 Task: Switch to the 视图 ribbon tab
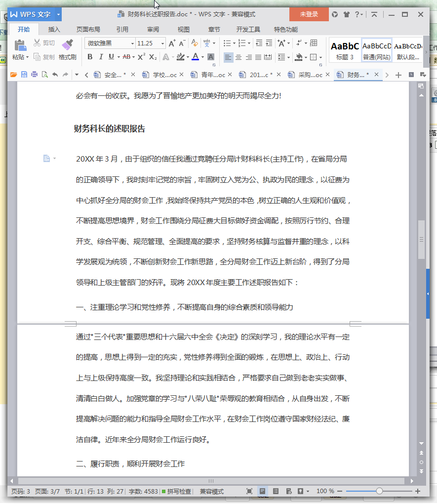click(x=184, y=29)
